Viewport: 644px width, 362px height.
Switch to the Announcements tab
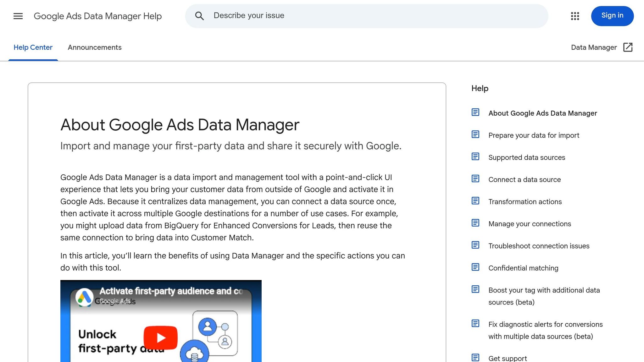tap(95, 47)
